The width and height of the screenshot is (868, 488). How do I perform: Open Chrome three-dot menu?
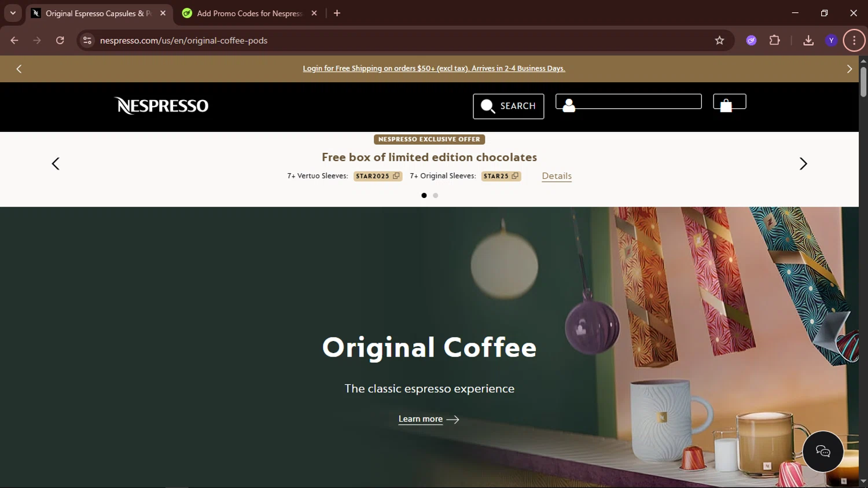[854, 41]
